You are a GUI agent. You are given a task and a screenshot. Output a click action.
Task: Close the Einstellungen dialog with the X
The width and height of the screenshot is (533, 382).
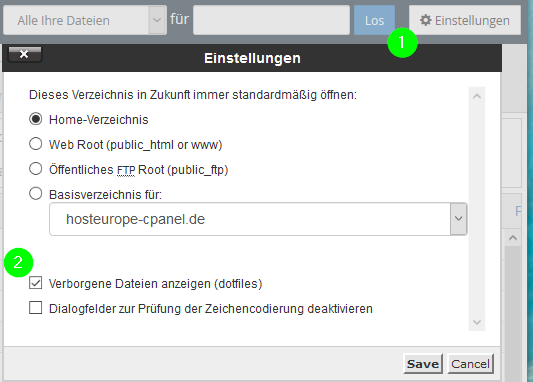click(x=24, y=54)
